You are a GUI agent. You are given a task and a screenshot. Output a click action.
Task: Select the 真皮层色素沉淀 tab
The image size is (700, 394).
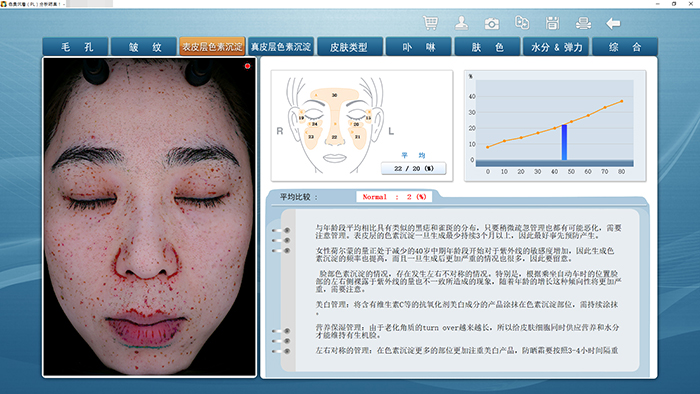(281, 47)
